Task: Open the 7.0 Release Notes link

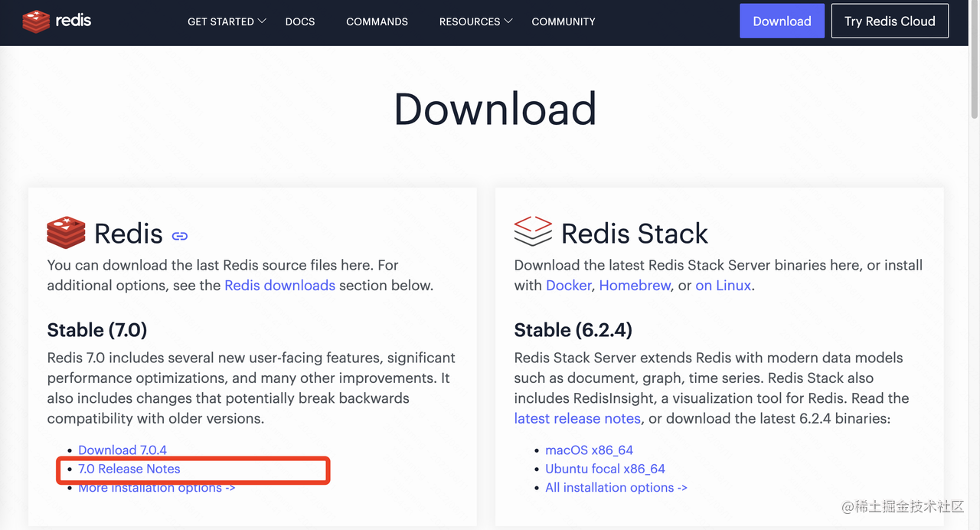Action: (129, 469)
